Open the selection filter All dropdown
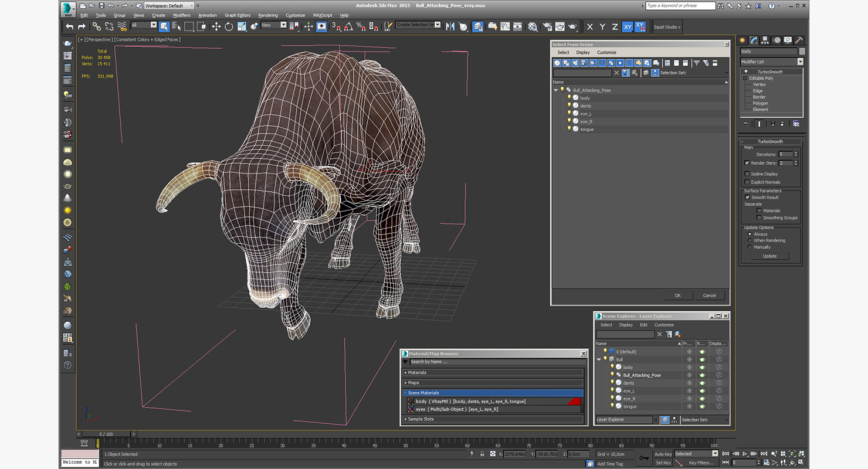 pos(144,25)
